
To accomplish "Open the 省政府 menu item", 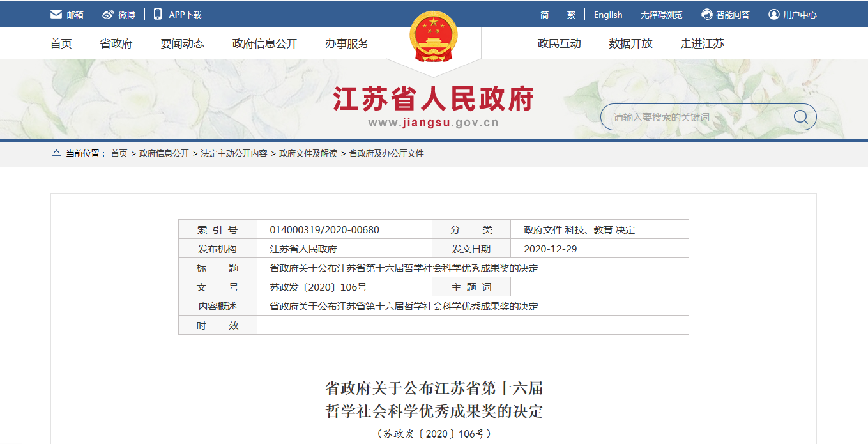I will pos(116,43).
